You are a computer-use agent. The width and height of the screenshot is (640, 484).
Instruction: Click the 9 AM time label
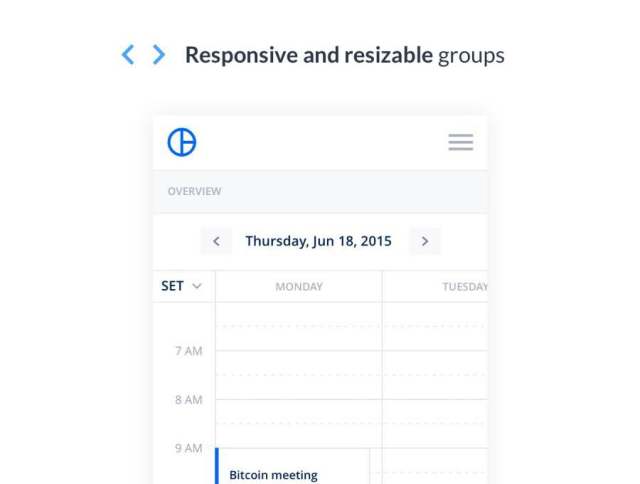tap(189, 448)
